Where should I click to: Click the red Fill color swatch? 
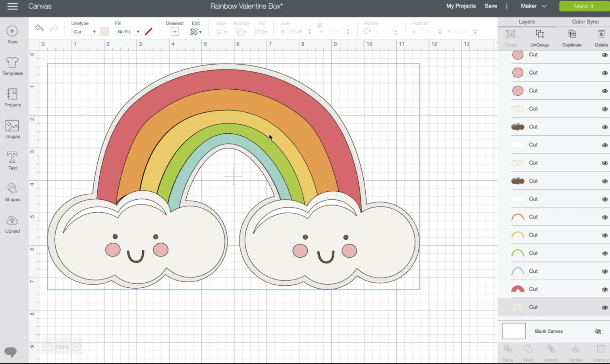tap(149, 31)
